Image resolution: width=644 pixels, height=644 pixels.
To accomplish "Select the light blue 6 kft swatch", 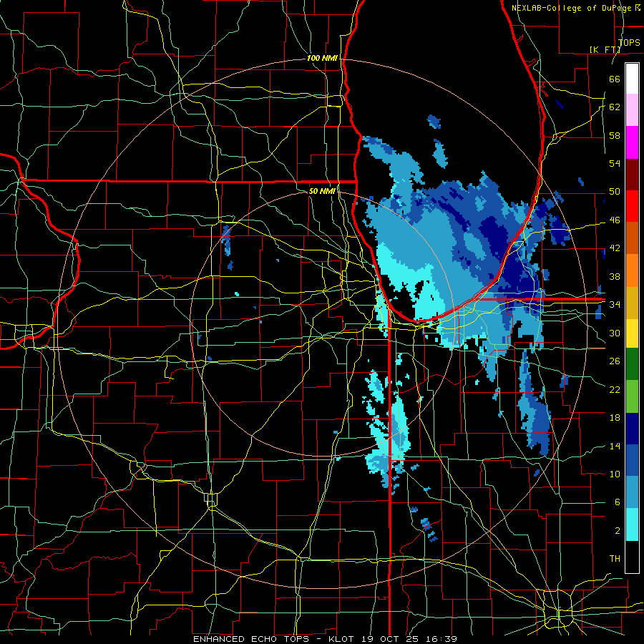I will click(x=632, y=492).
